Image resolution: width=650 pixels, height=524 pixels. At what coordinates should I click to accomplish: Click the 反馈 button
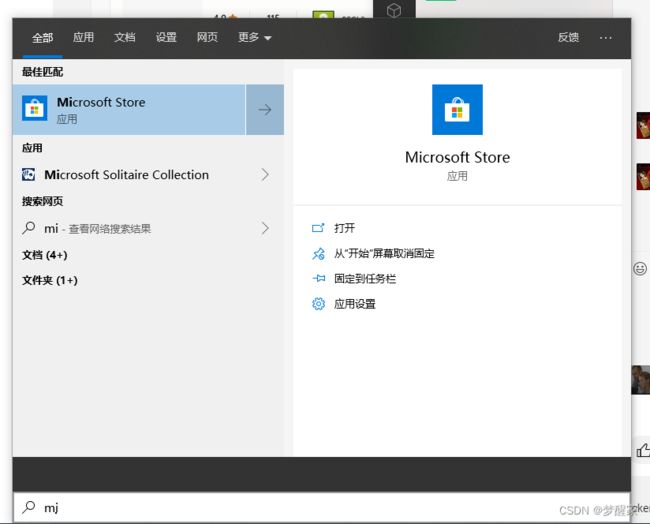point(568,37)
